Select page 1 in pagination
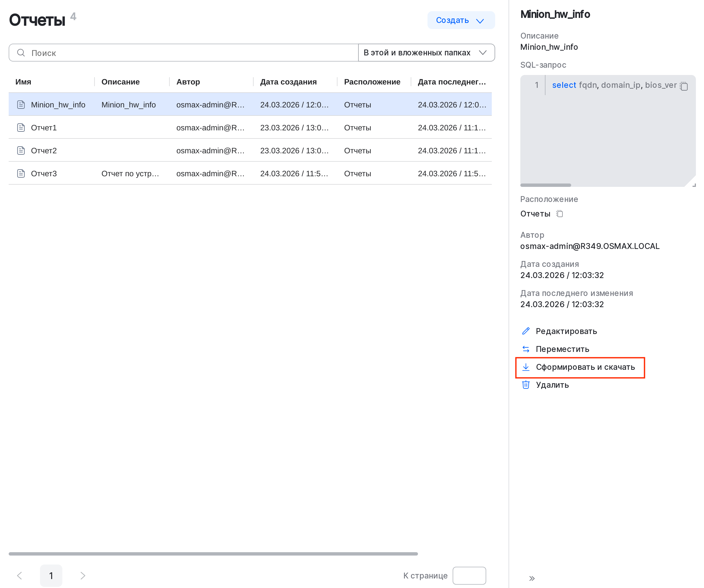 51,576
